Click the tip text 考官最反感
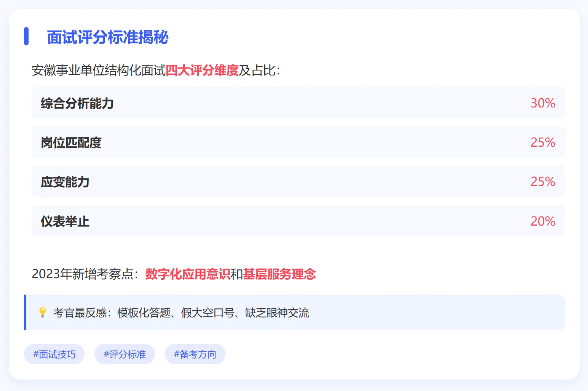 (80, 312)
